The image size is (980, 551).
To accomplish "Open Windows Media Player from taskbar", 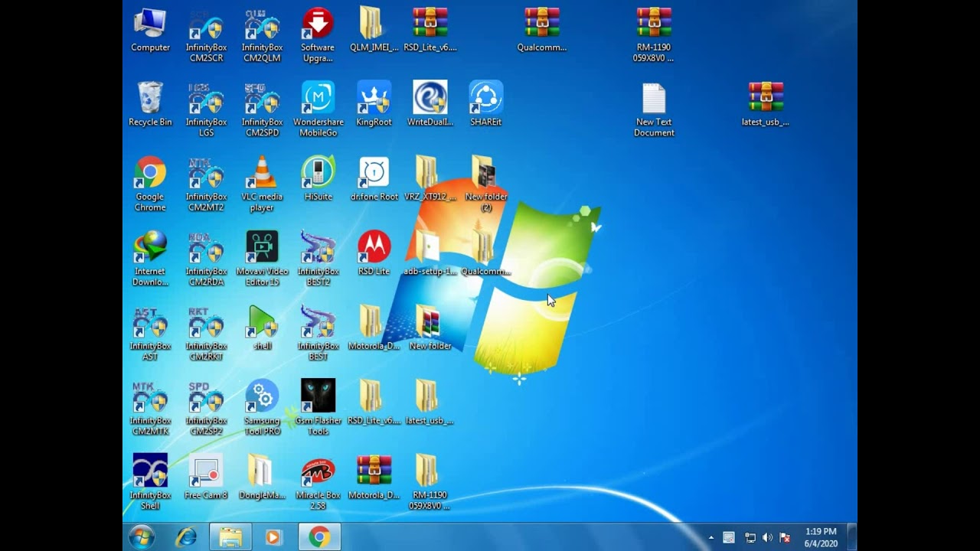I will click(x=274, y=537).
